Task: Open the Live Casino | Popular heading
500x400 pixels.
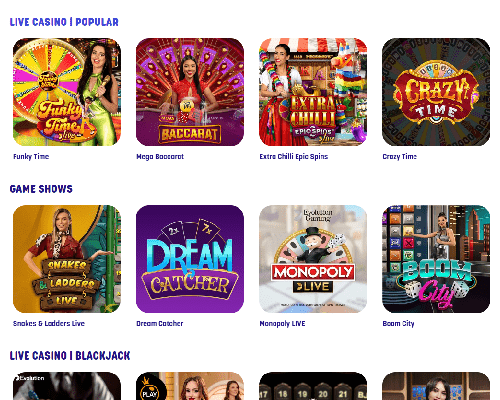Action: [x=64, y=22]
